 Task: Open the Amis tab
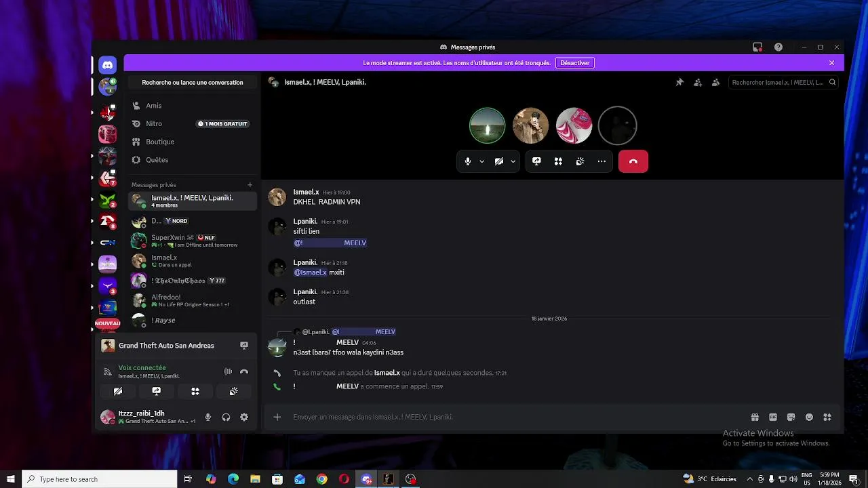click(193, 106)
